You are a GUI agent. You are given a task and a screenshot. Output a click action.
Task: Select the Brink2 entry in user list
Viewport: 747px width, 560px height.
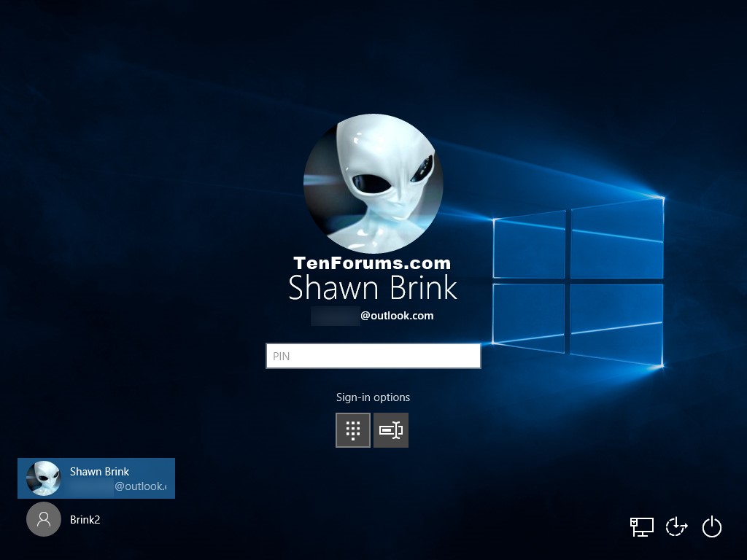pos(84,519)
